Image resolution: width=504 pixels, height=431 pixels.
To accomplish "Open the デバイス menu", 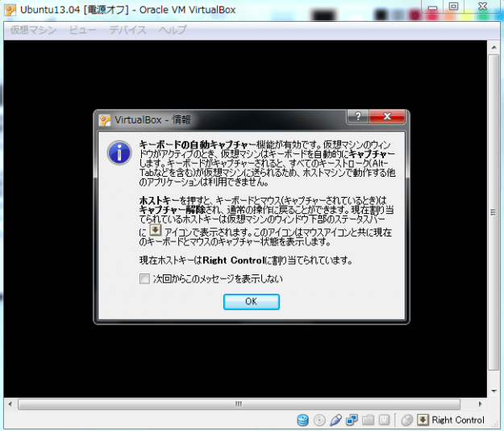I will point(127,30).
